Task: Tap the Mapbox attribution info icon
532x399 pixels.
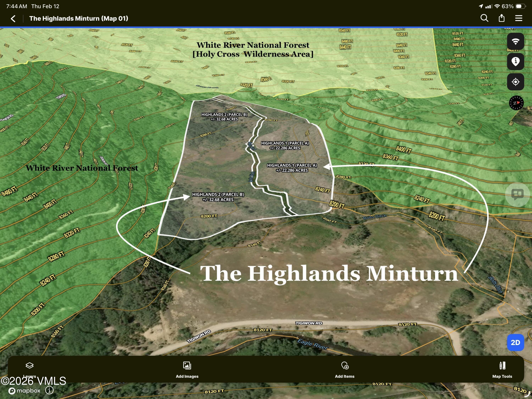Action: 49,390
